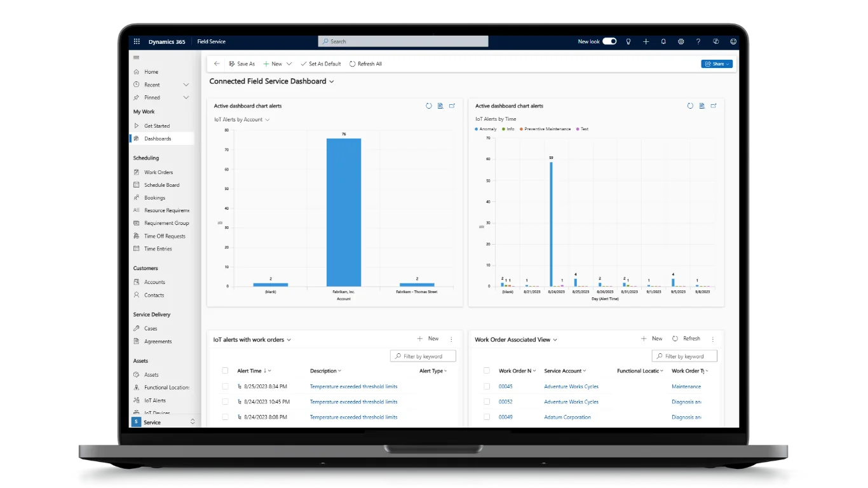This screenshot has height=488, width=868.
Task: Click IoT alerts Filter by keyword field
Action: click(x=423, y=356)
